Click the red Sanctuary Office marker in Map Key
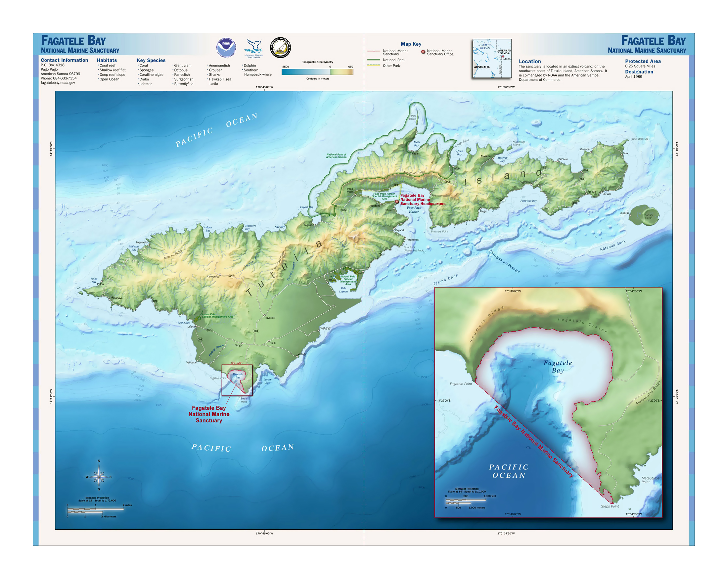Screen dimensions: 728x579 [x=423, y=52]
